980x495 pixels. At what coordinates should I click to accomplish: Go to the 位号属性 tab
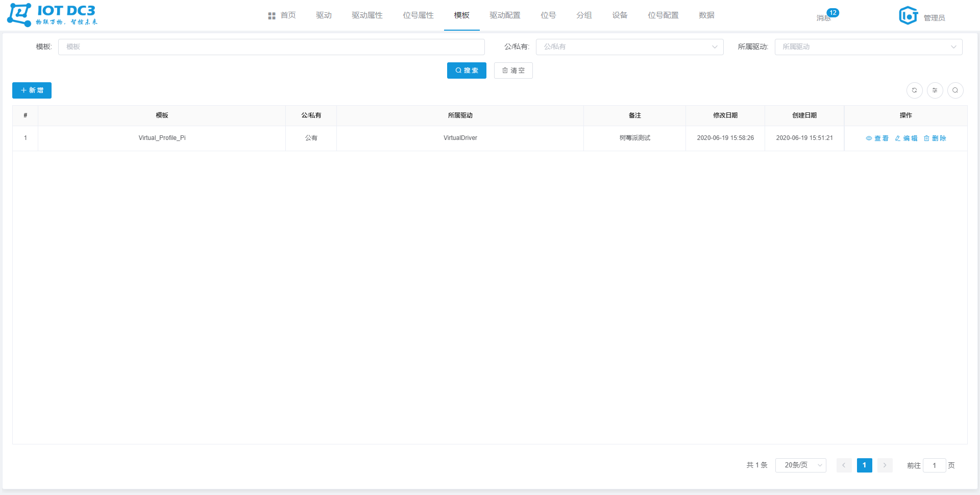tap(418, 15)
